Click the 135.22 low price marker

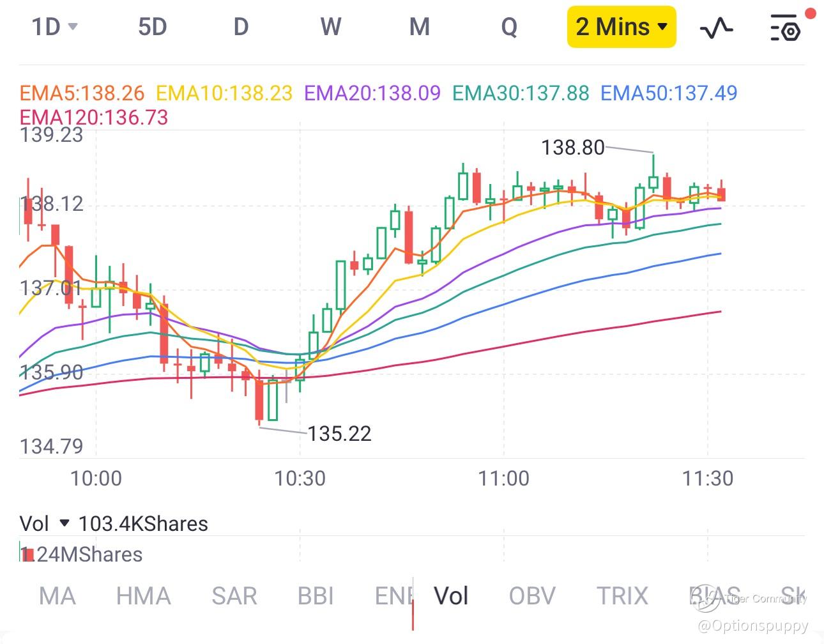(x=339, y=434)
